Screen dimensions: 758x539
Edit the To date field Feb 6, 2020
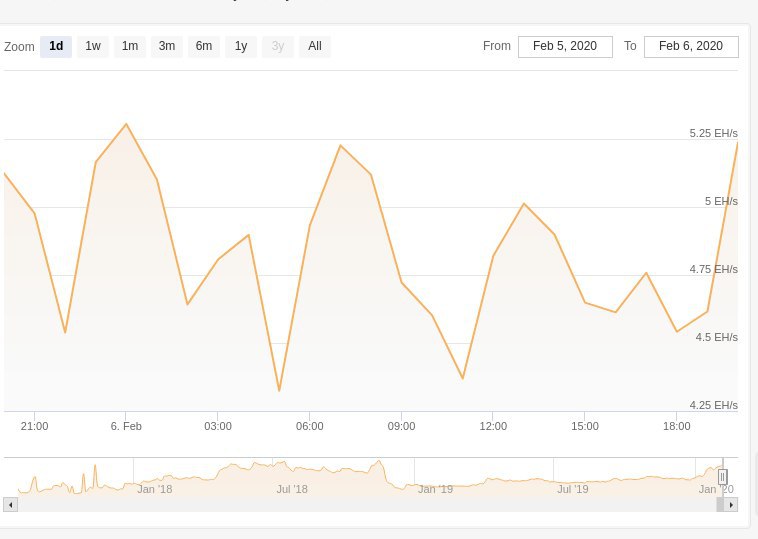point(691,46)
